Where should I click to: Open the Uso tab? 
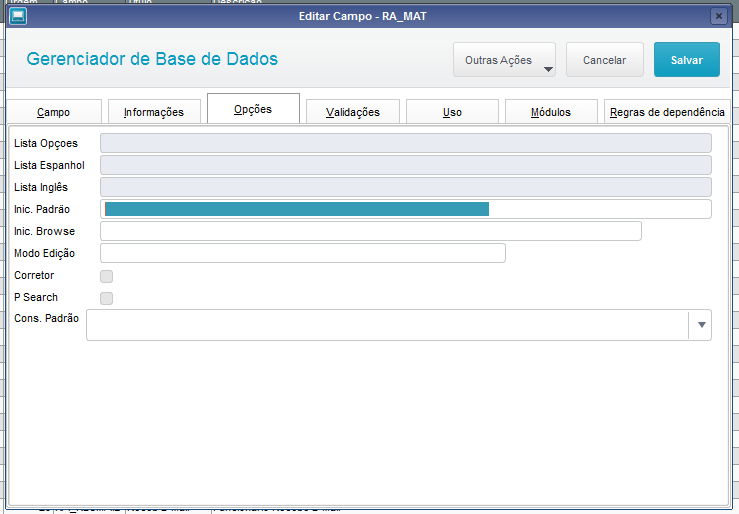[x=452, y=112]
